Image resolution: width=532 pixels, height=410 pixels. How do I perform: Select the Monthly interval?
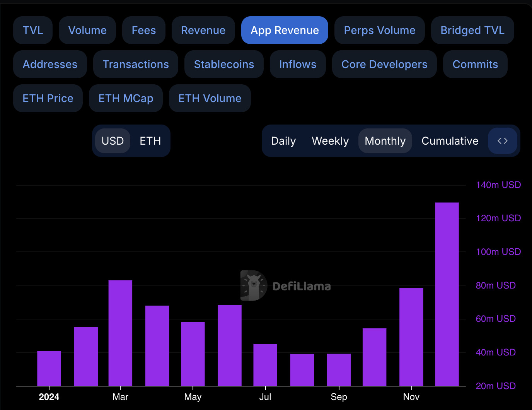coord(385,141)
